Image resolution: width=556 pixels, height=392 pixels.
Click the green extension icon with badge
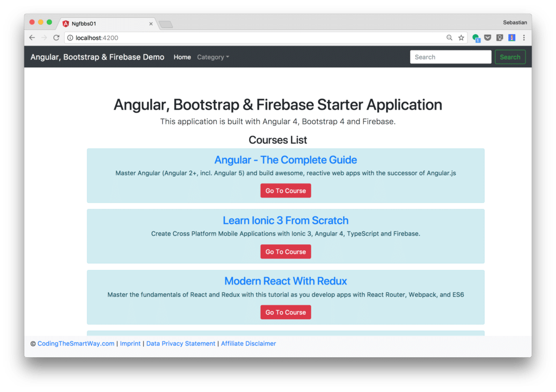476,38
